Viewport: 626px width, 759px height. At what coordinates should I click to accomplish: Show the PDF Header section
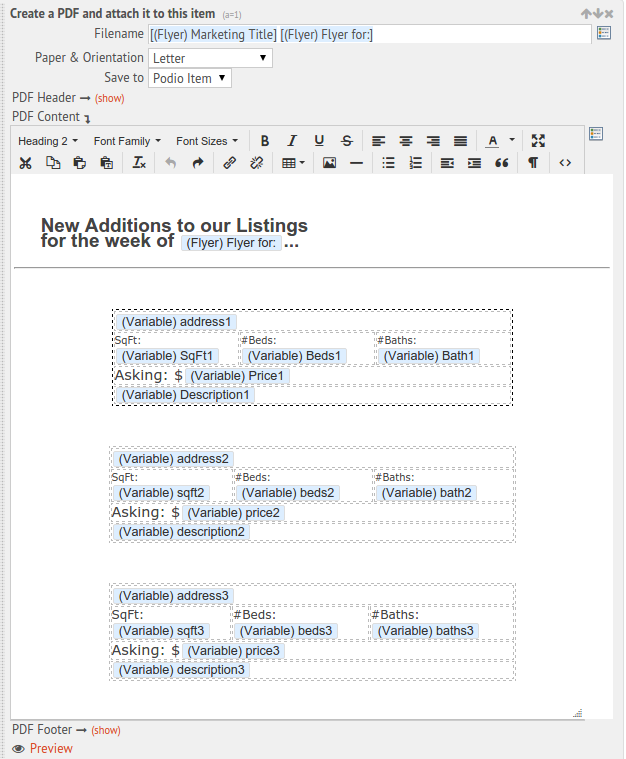coord(109,98)
